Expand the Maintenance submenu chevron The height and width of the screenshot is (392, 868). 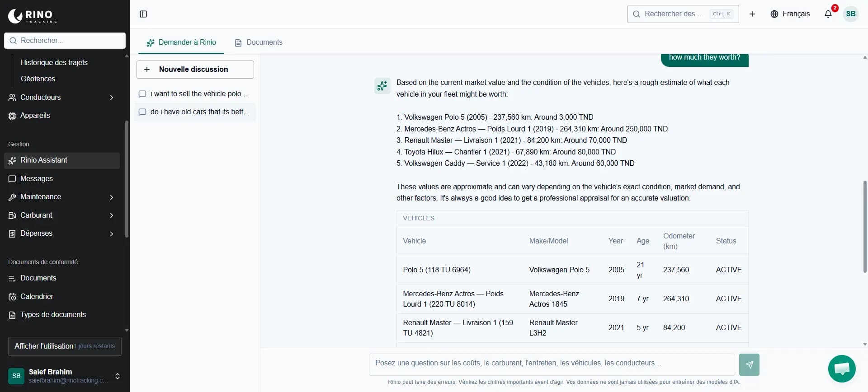pos(112,197)
